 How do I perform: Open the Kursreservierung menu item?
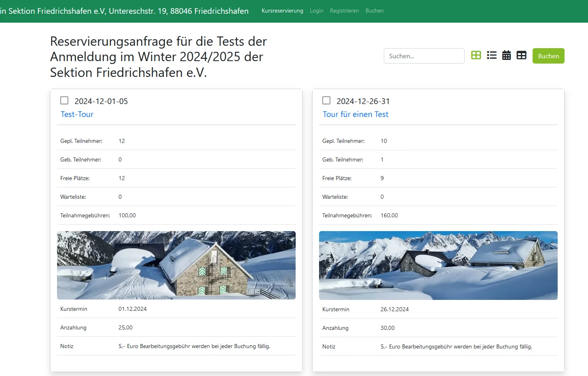282,11
